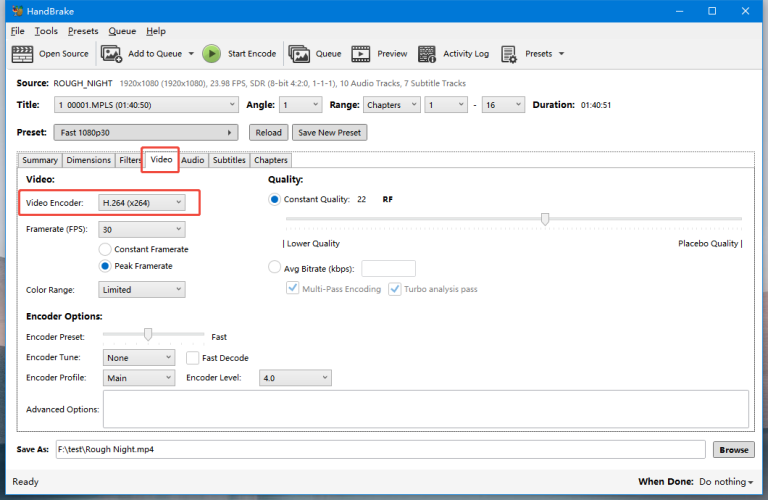The height and width of the screenshot is (500, 768).
Task: Open the Range Chapters dropdown
Action: (x=391, y=105)
